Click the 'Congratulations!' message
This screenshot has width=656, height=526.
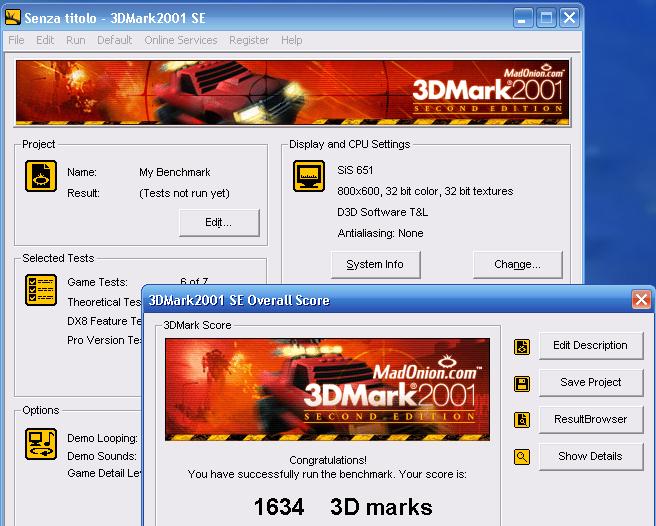[328, 460]
